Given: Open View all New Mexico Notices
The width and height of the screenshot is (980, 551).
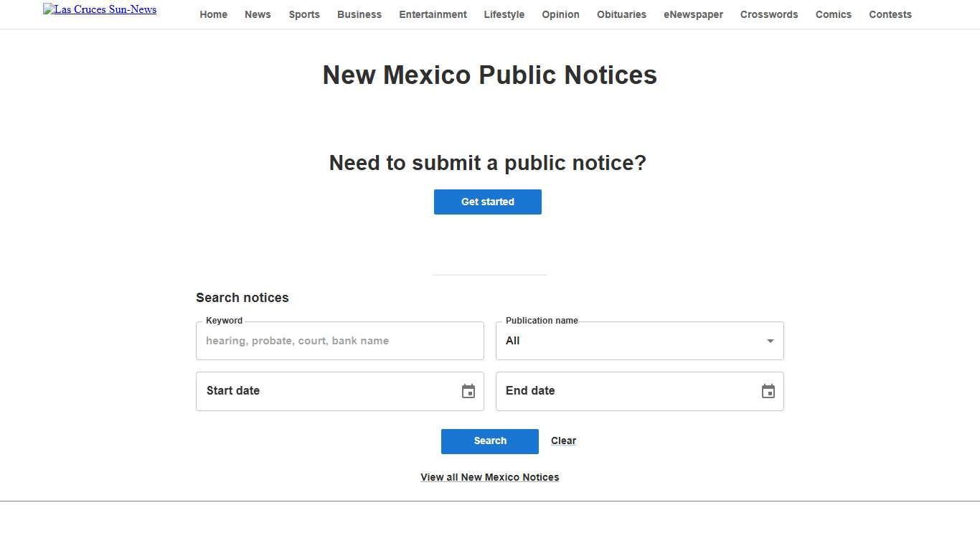Looking at the screenshot, I should (489, 476).
